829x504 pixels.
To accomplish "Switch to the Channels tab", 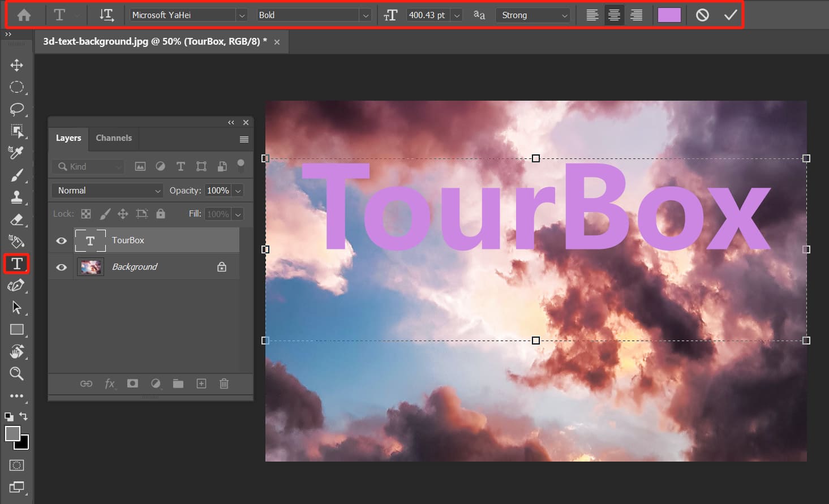I will tap(114, 138).
